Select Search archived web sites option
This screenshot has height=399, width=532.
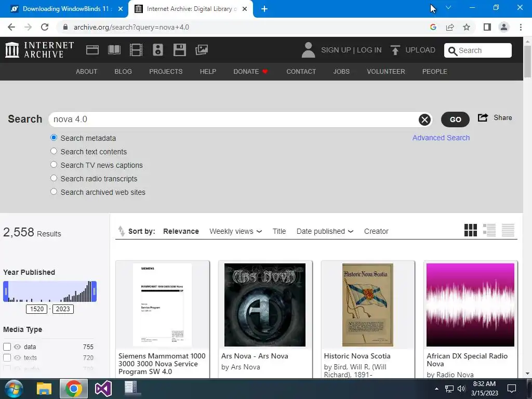[x=54, y=191]
